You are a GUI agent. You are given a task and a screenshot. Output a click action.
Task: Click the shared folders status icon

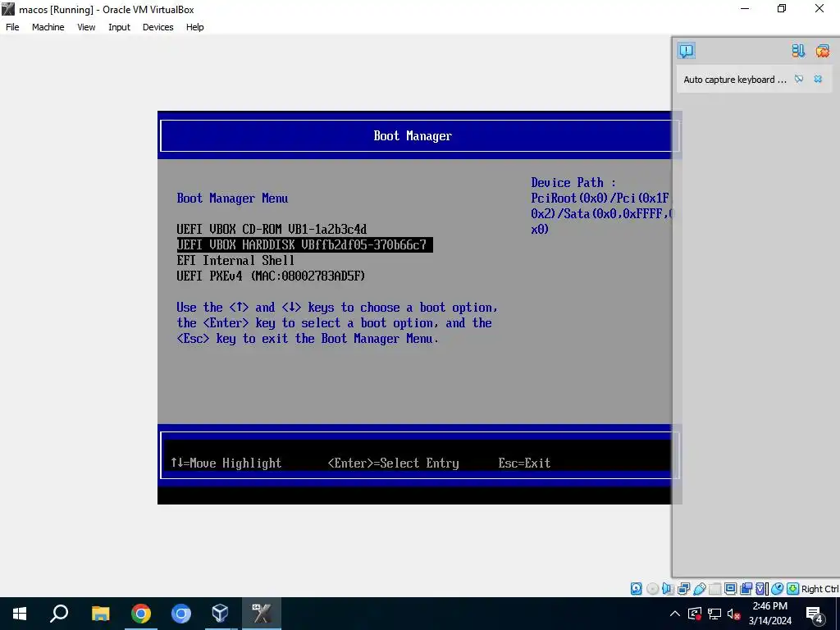pos(715,589)
